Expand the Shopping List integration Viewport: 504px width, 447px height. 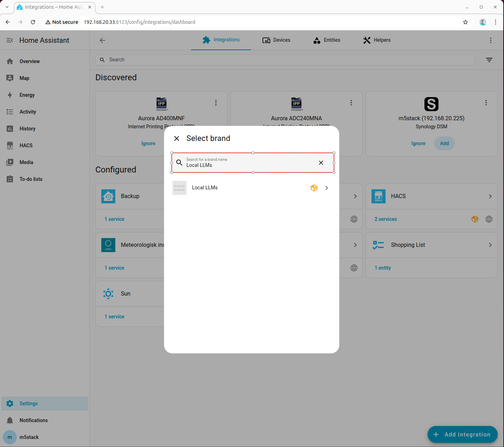point(490,245)
